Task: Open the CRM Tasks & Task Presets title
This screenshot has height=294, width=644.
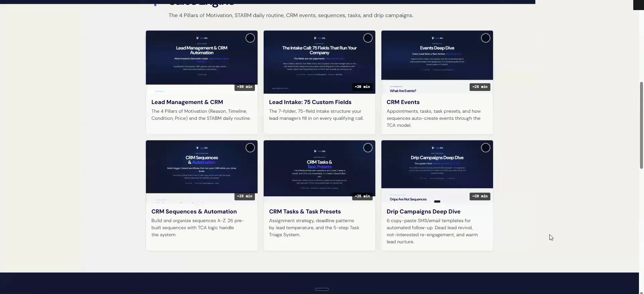Action: [305, 212]
